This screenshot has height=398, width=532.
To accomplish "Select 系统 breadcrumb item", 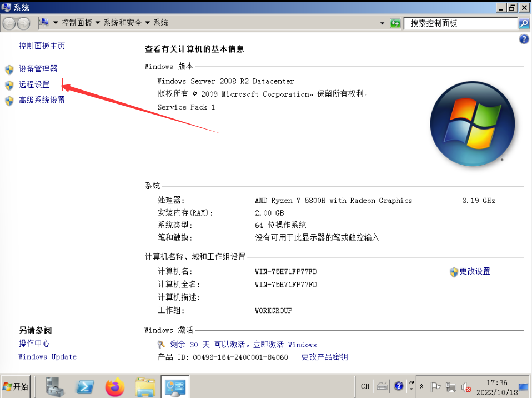I will tap(160, 23).
